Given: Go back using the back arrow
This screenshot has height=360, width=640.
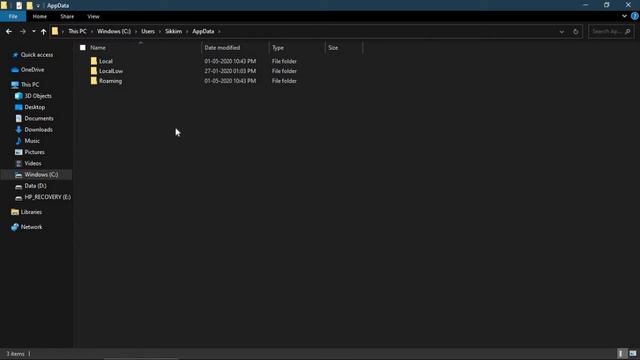Looking at the screenshot, I should [x=9, y=31].
